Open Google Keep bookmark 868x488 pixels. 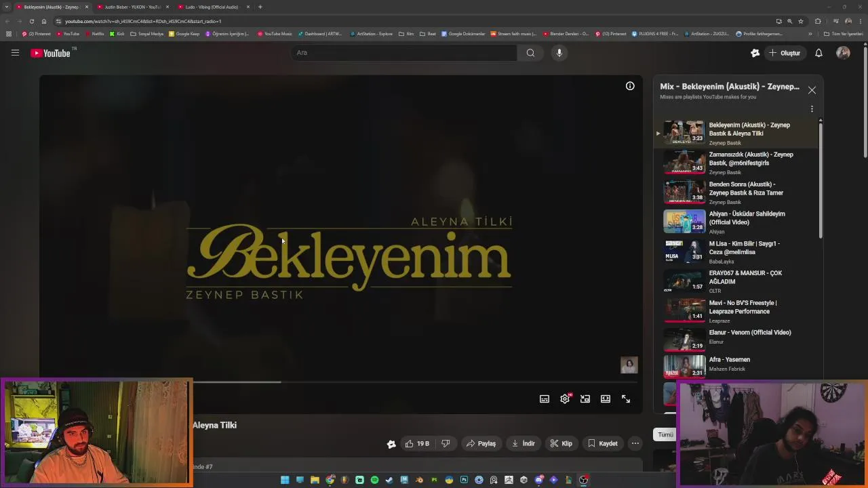coord(184,34)
